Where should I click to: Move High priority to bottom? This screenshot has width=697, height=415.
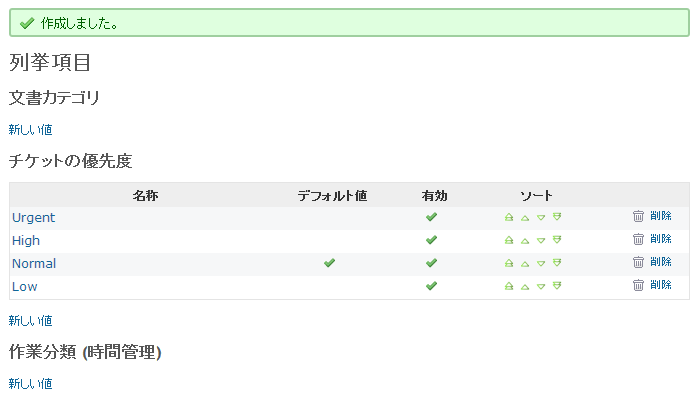(557, 240)
